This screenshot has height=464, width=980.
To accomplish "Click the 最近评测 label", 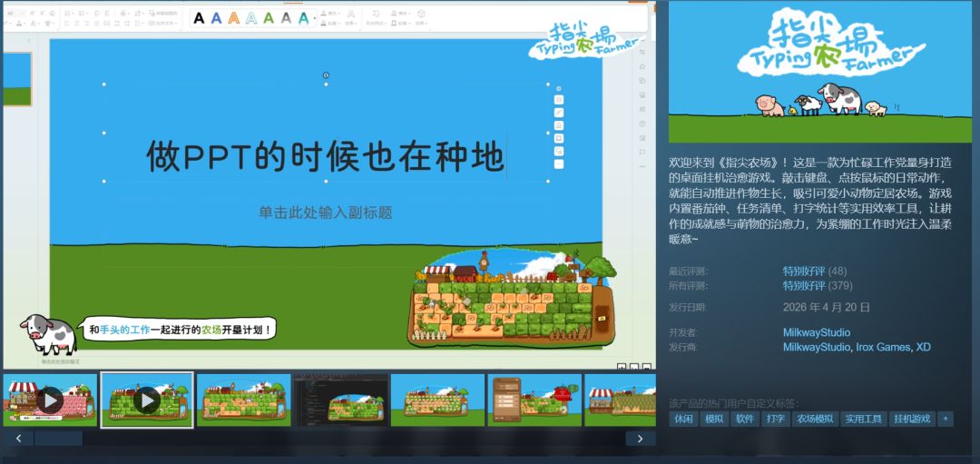I will 688,271.
